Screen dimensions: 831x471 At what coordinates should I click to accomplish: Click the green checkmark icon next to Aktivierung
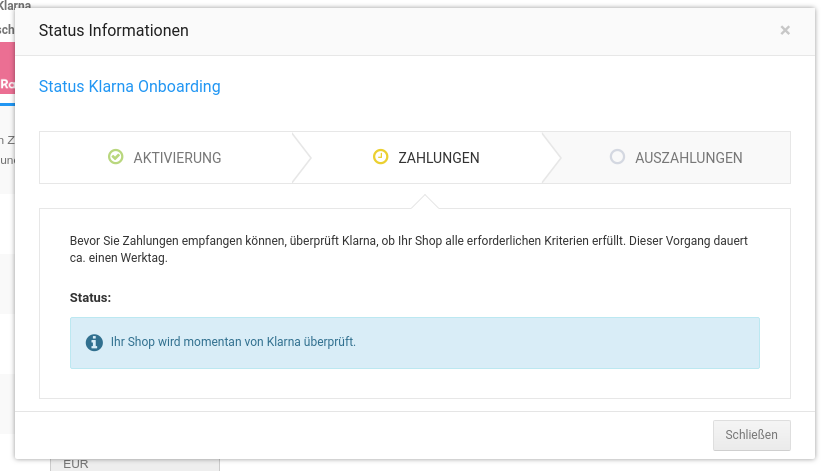pos(116,157)
